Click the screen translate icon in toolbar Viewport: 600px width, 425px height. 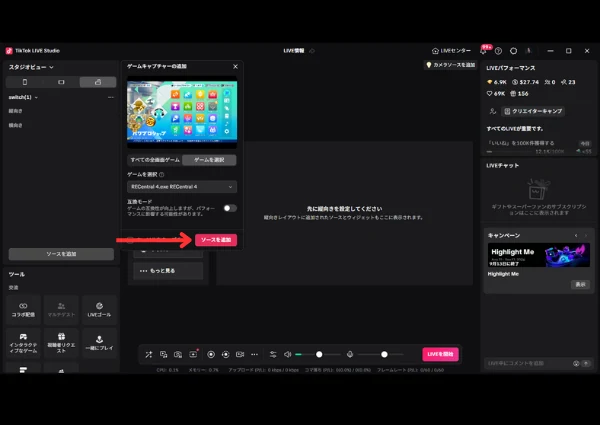pyautogui.click(x=163, y=355)
